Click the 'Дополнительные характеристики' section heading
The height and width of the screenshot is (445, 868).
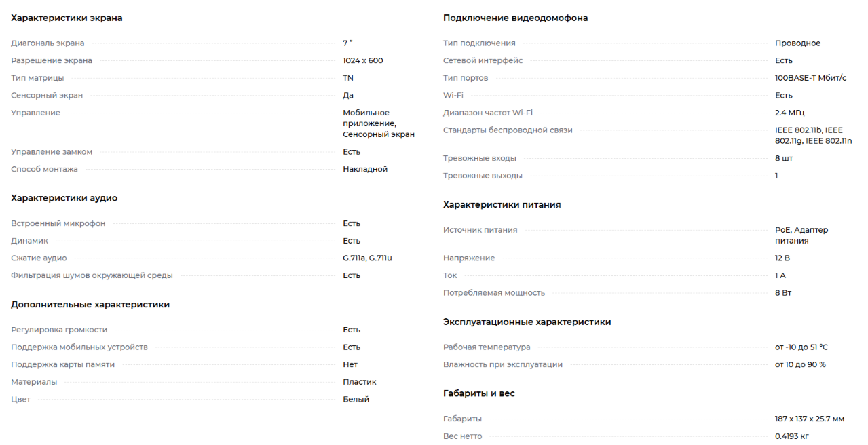(x=90, y=305)
